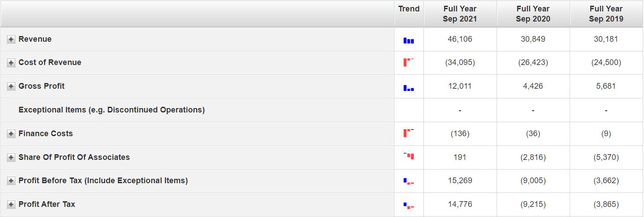
Task: Open the Finance Costs trend icon
Action: pos(408,133)
